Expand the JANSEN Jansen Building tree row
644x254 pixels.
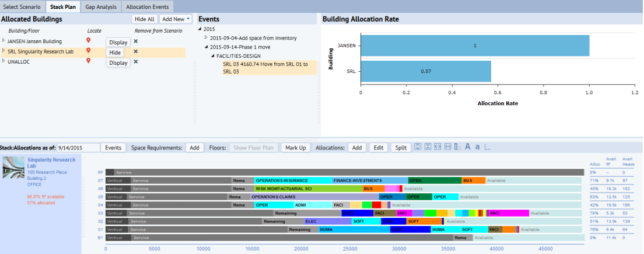3,41
